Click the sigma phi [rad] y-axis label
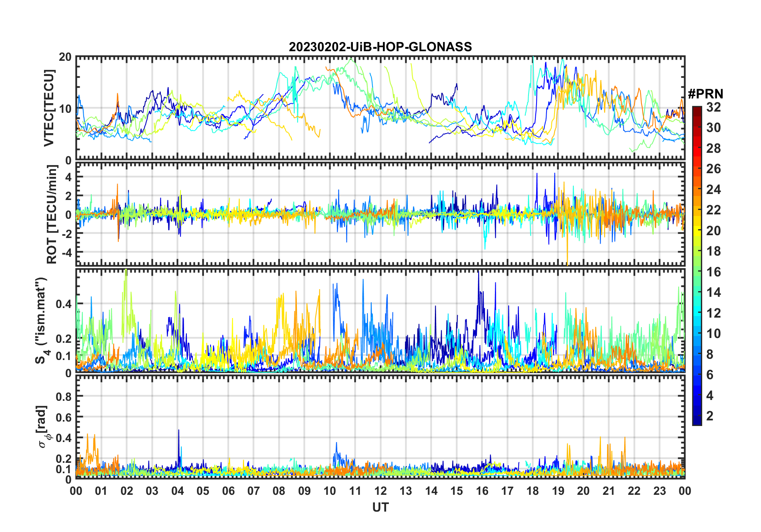 [42, 427]
